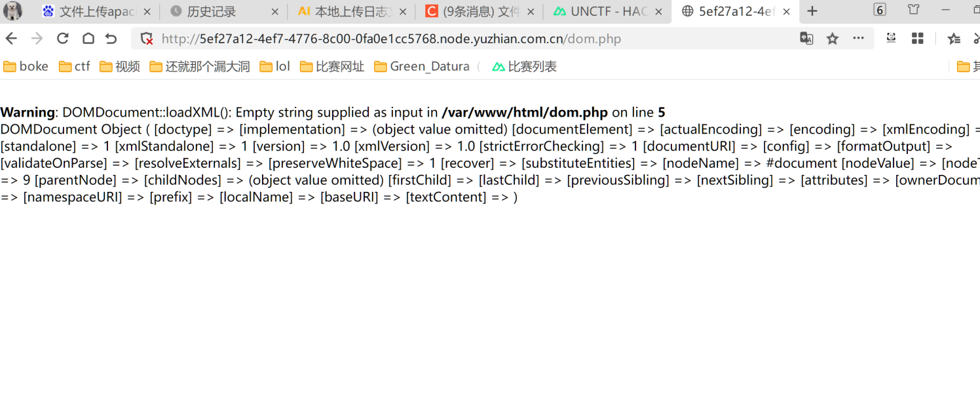The height and width of the screenshot is (414, 980).
Task: Click the browser back arrow
Action: point(11,39)
